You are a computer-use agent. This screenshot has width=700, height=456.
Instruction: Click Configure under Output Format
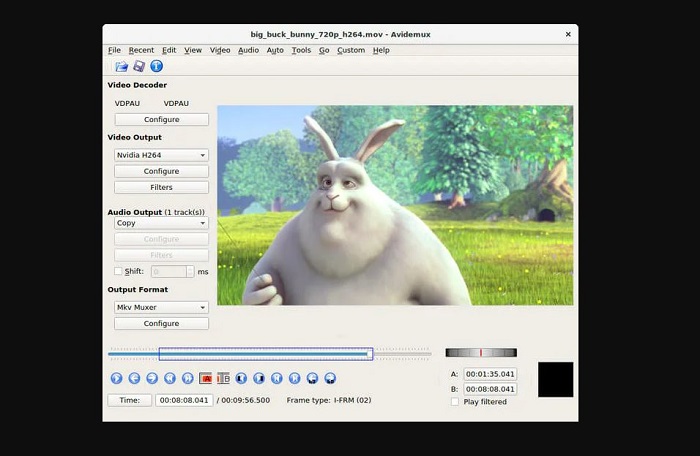[161, 323]
